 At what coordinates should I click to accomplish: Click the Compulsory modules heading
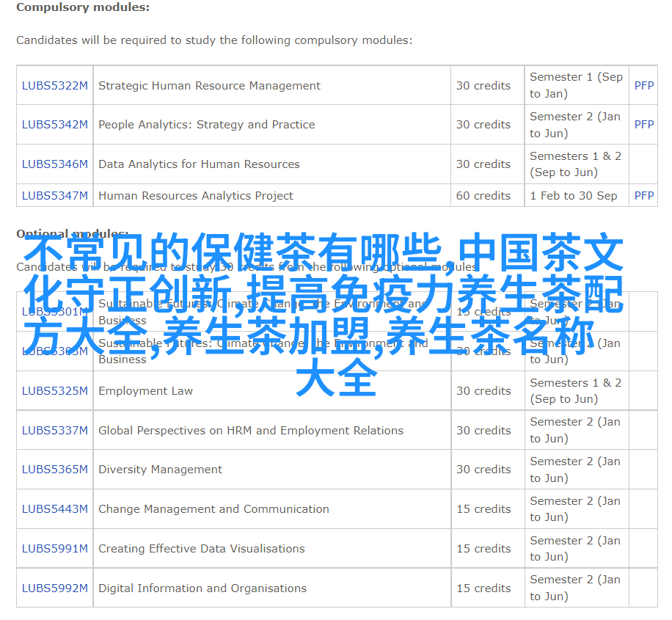(83, 7)
